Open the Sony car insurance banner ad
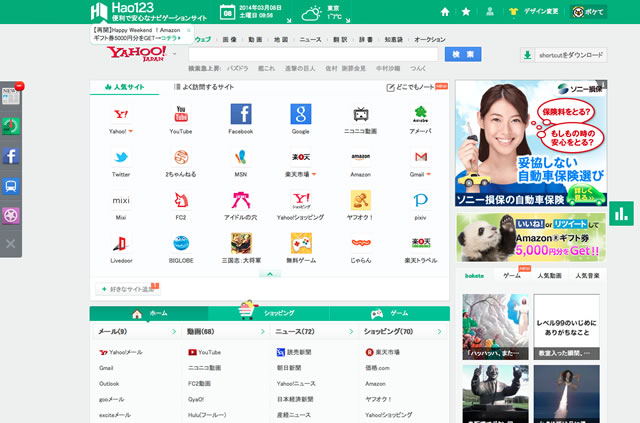The width and height of the screenshot is (640, 423). tap(531, 143)
